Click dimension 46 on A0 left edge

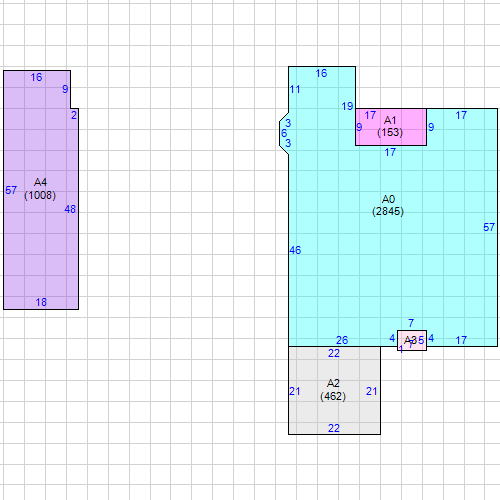(x=295, y=250)
